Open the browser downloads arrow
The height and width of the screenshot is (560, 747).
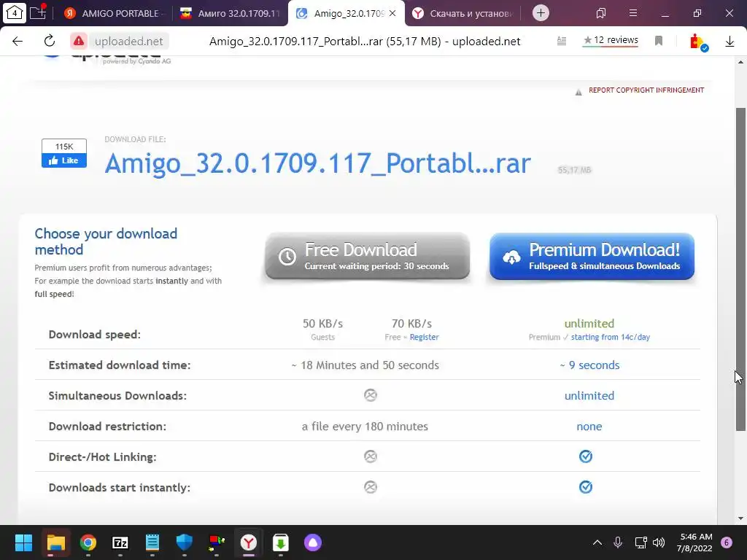[x=729, y=42]
